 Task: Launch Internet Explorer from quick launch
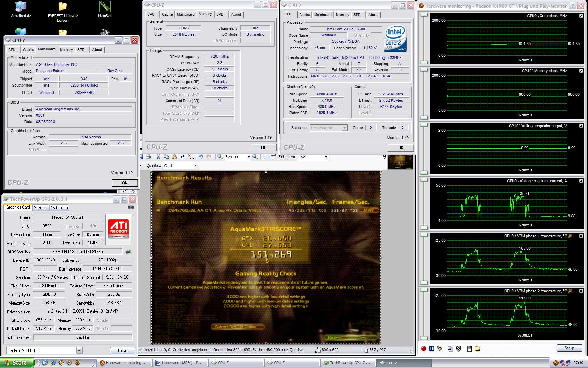tap(53, 363)
